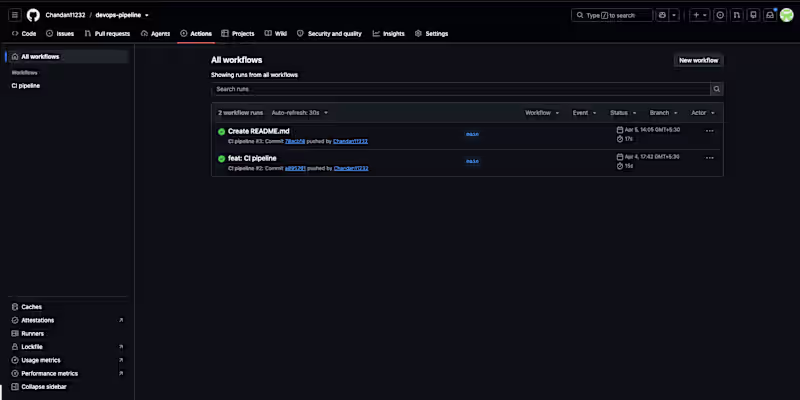Image resolution: width=800 pixels, height=400 pixels.
Task: Open the Branch filter dropdown
Action: click(664, 113)
